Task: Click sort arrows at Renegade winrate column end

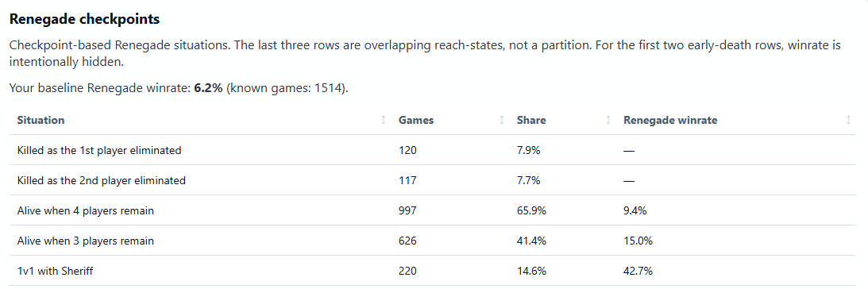Action: pos(848,120)
